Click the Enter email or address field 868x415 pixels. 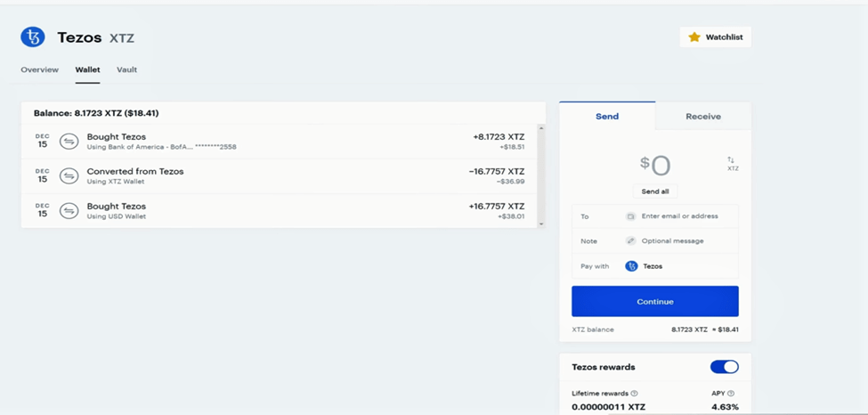[679, 216]
